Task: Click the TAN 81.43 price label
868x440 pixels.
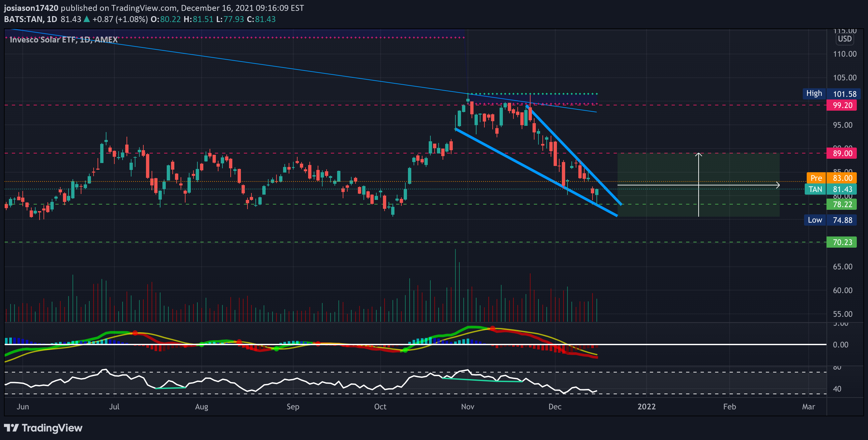Action: (x=831, y=189)
